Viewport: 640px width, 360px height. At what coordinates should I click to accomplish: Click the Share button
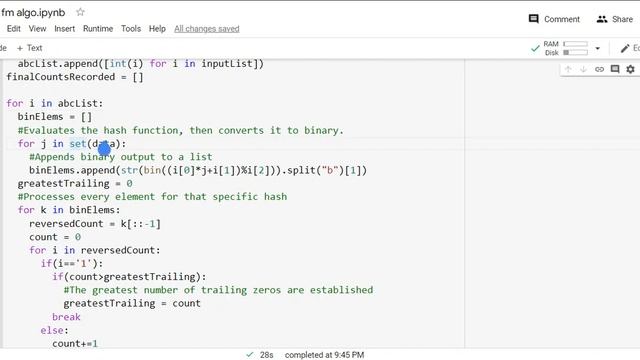(x=615, y=19)
